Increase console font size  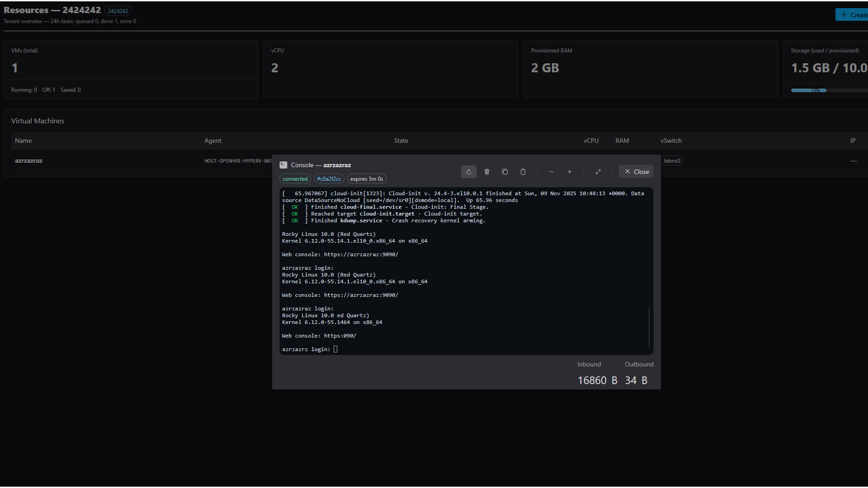569,172
